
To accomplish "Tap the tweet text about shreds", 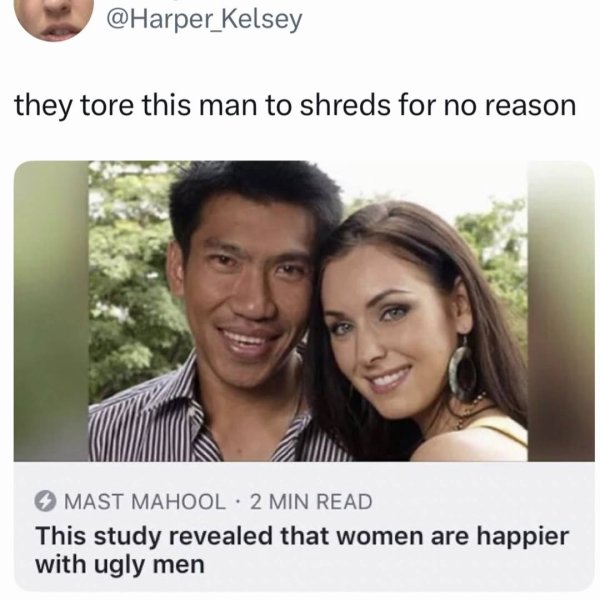I will pos(295,106).
